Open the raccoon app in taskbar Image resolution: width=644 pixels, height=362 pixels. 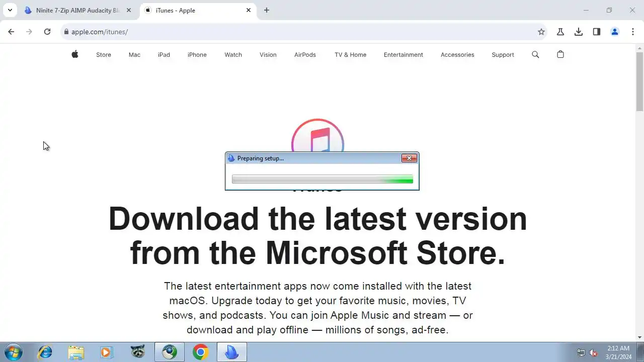(138, 352)
